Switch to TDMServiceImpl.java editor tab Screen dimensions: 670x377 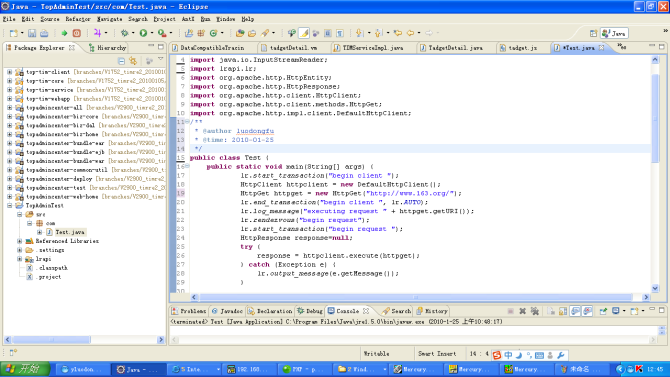tap(373, 48)
